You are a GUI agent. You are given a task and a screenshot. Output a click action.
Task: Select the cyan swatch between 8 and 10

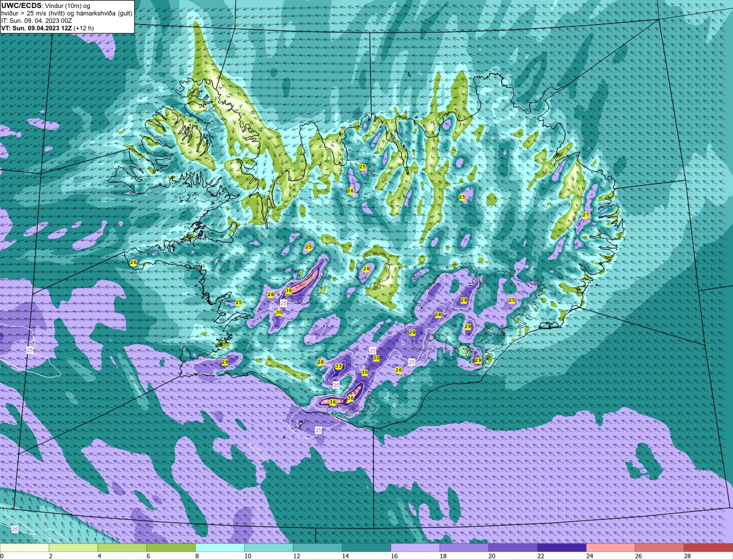coord(220,547)
